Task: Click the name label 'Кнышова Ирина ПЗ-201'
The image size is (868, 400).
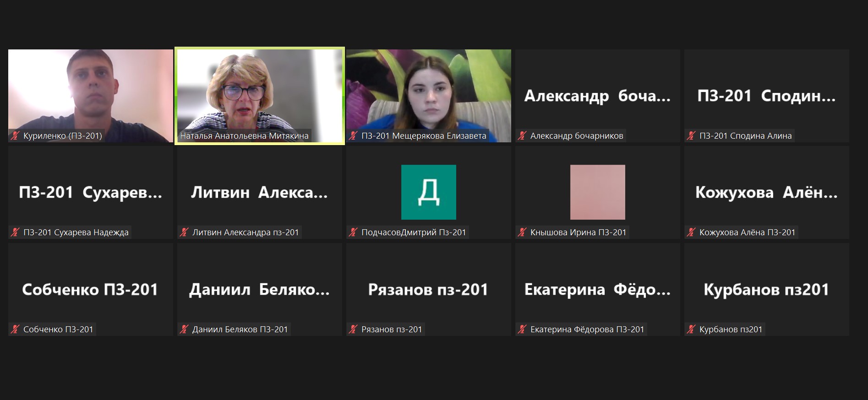Action: point(578,232)
